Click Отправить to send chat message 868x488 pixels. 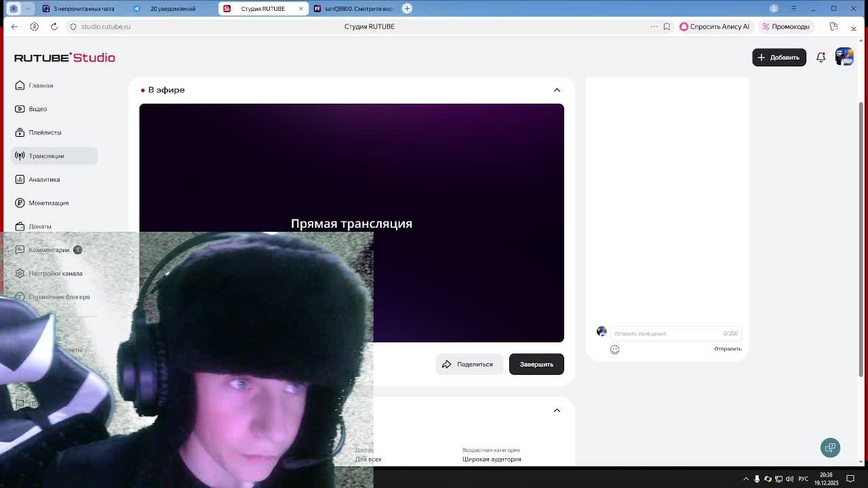coord(728,349)
